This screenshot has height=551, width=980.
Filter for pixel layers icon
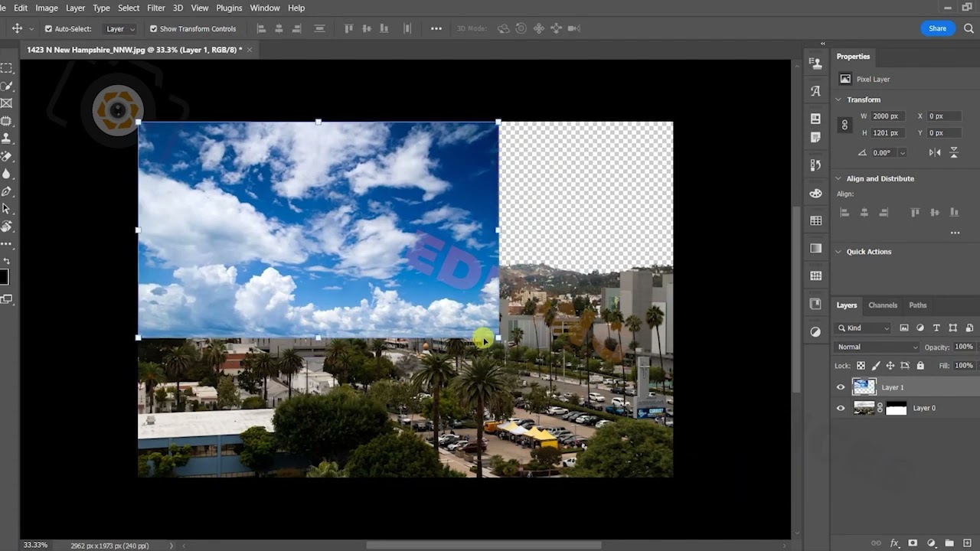[904, 328]
